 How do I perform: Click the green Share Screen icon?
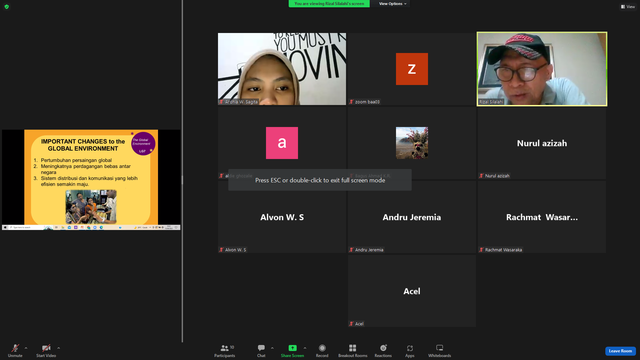[x=293, y=348]
